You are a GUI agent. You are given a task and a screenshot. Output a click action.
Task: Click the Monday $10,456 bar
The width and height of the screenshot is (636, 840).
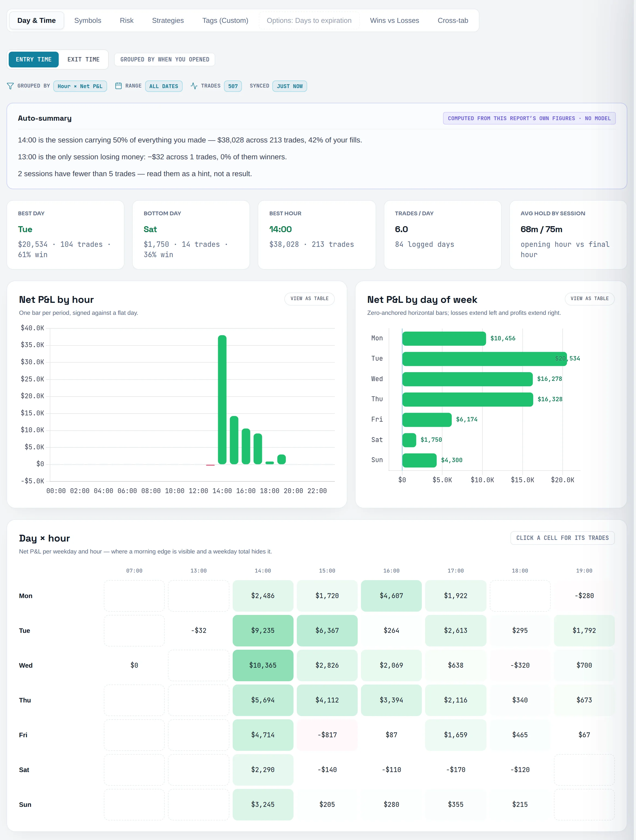(x=444, y=339)
